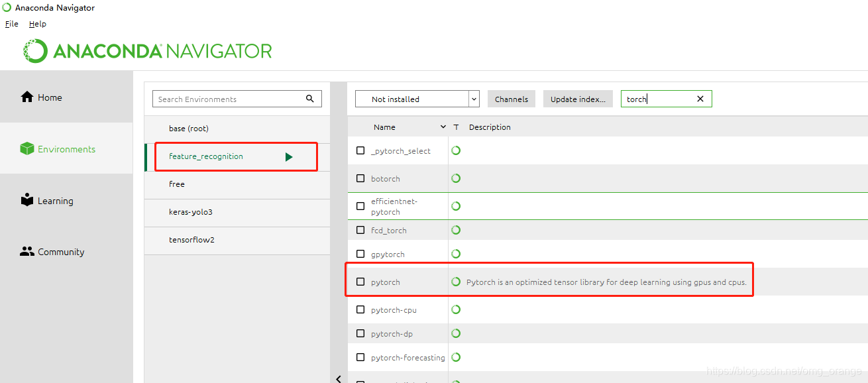Click the Anaconda Navigator logo

click(148, 51)
